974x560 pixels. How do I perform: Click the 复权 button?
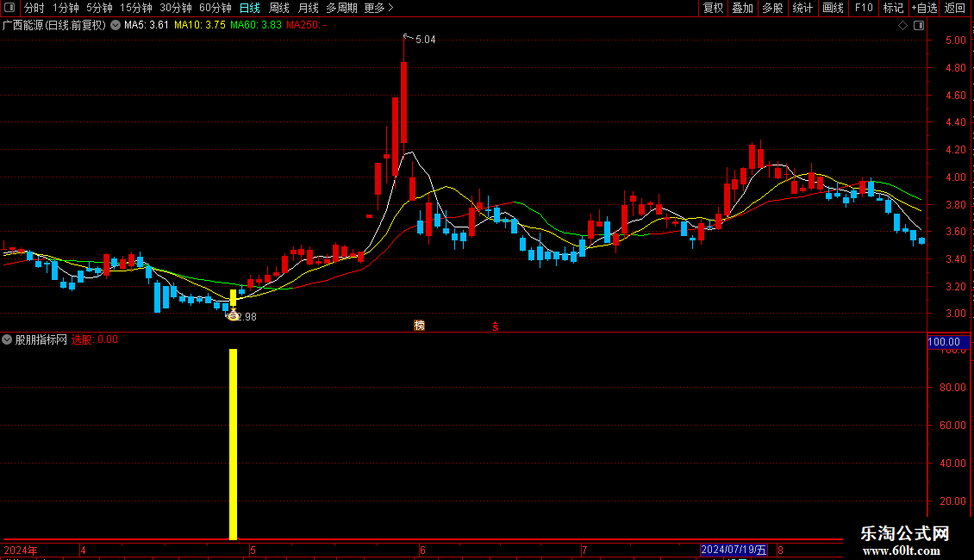[x=713, y=8]
